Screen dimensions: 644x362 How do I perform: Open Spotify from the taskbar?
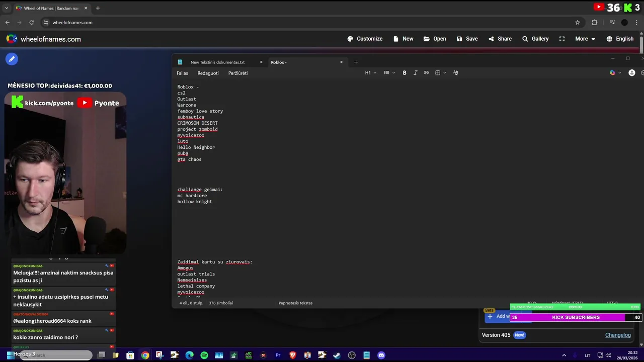pyautogui.click(x=204, y=355)
